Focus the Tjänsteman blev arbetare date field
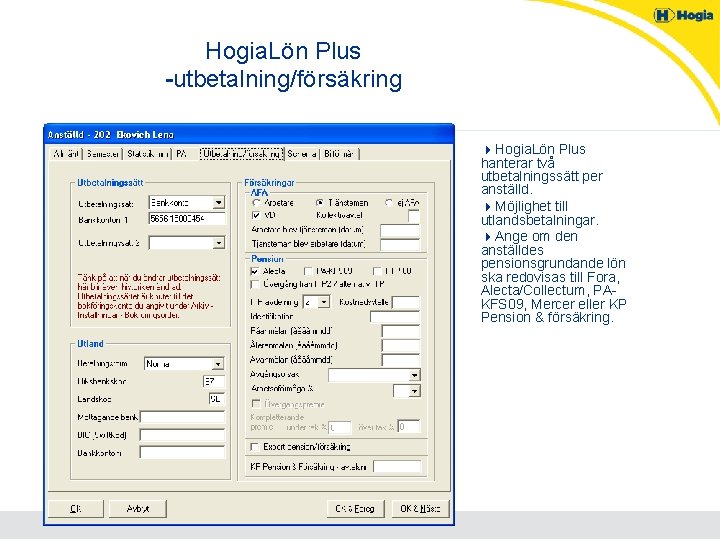The width and height of the screenshot is (720, 540). coord(400,244)
